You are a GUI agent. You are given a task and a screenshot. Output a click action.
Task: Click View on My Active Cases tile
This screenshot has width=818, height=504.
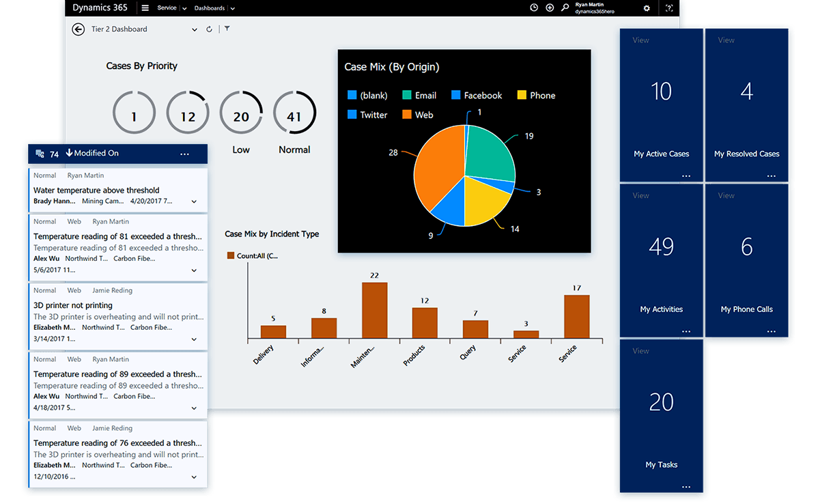[x=640, y=40]
